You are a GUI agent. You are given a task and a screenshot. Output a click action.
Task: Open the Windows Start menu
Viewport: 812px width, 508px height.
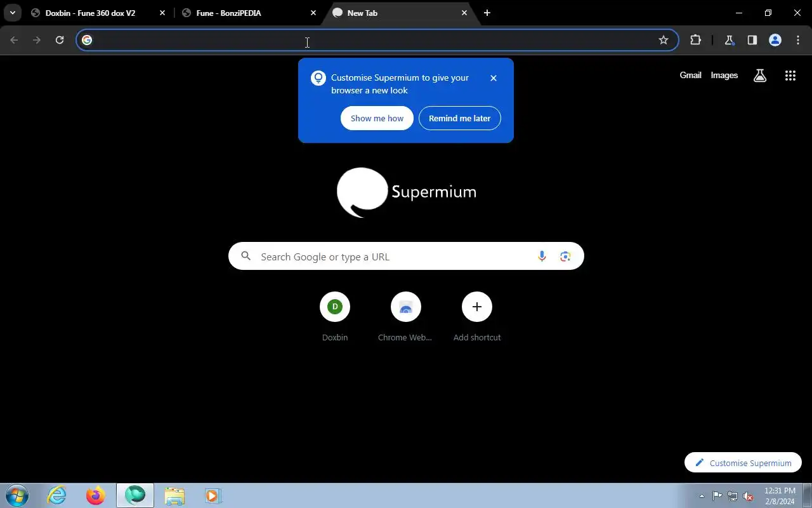[16, 495]
